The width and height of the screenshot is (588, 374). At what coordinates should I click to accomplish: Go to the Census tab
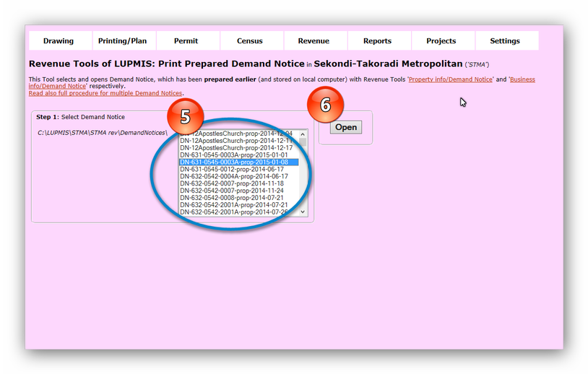[x=251, y=41]
